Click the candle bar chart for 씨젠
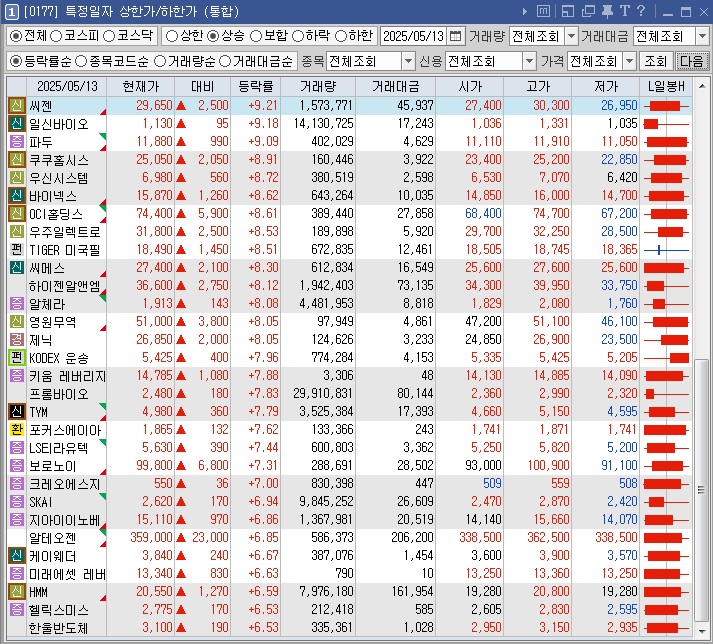The width and height of the screenshot is (713, 644). tap(666, 106)
